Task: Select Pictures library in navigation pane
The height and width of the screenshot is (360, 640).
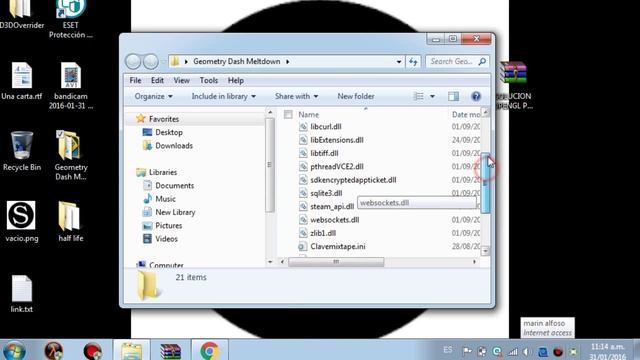Action: click(x=168, y=226)
